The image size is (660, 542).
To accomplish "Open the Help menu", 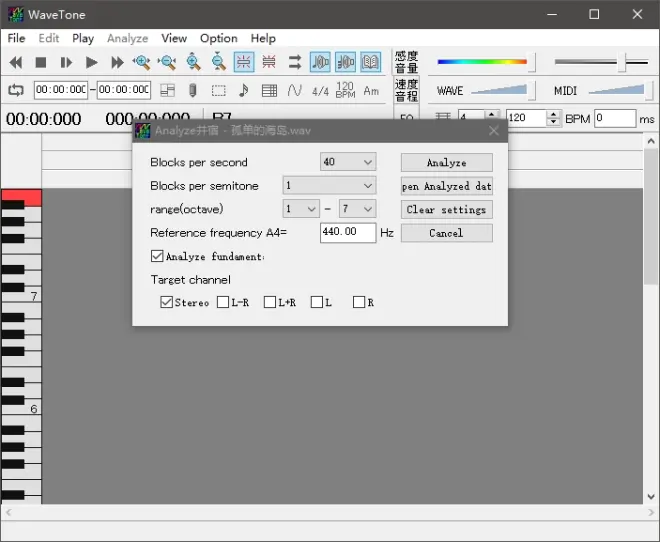I will [263, 38].
